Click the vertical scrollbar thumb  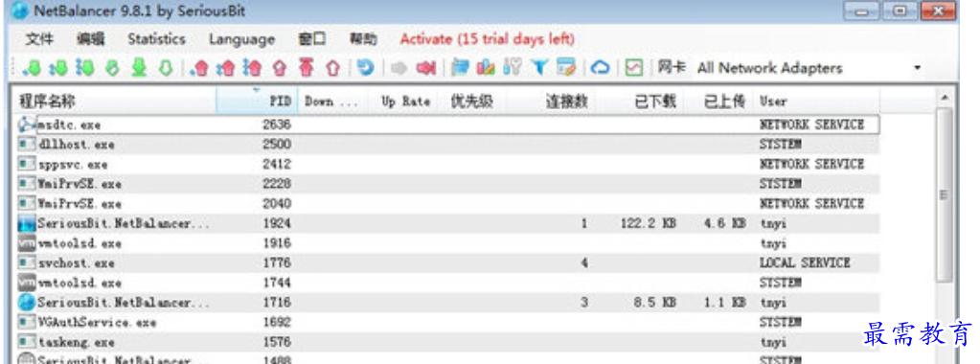pos(945,196)
